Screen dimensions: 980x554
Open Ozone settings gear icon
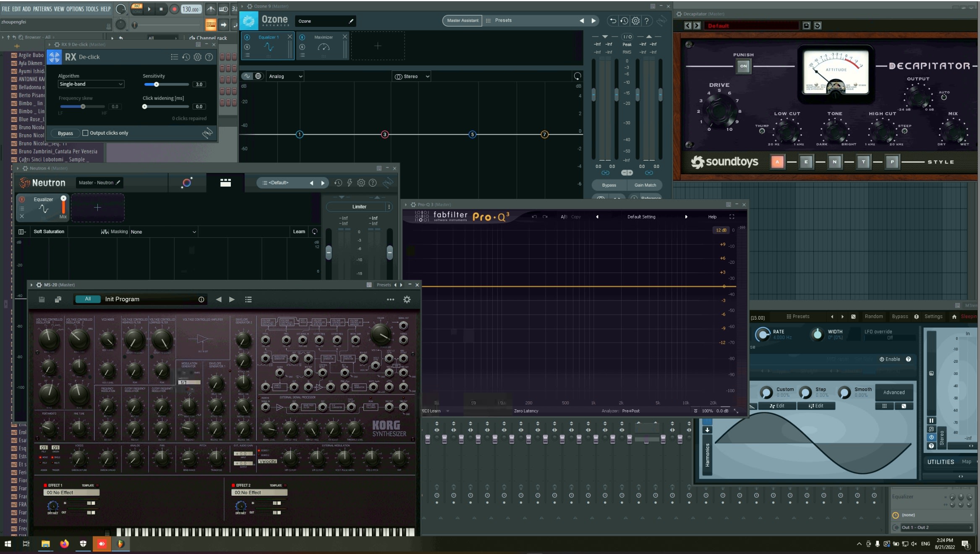pos(635,21)
